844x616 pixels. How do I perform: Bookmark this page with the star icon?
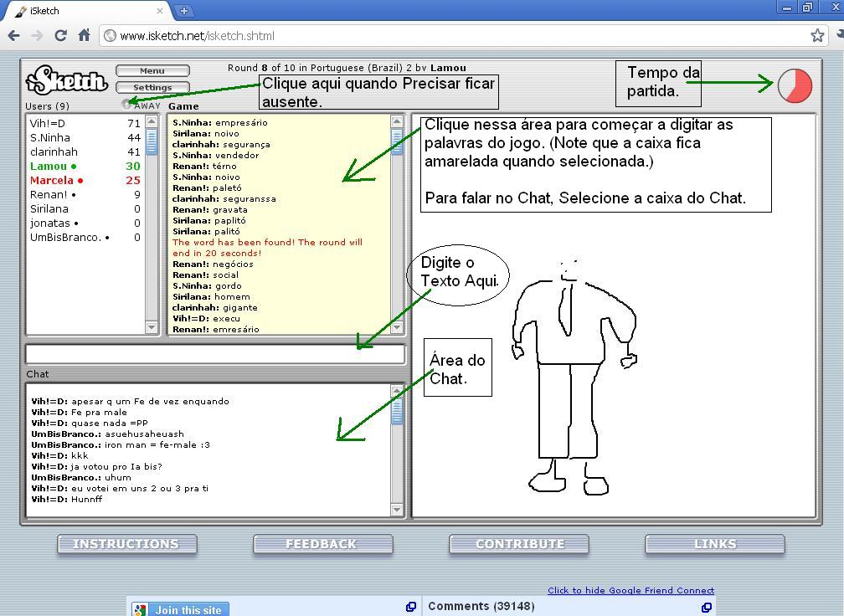pos(817,35)
